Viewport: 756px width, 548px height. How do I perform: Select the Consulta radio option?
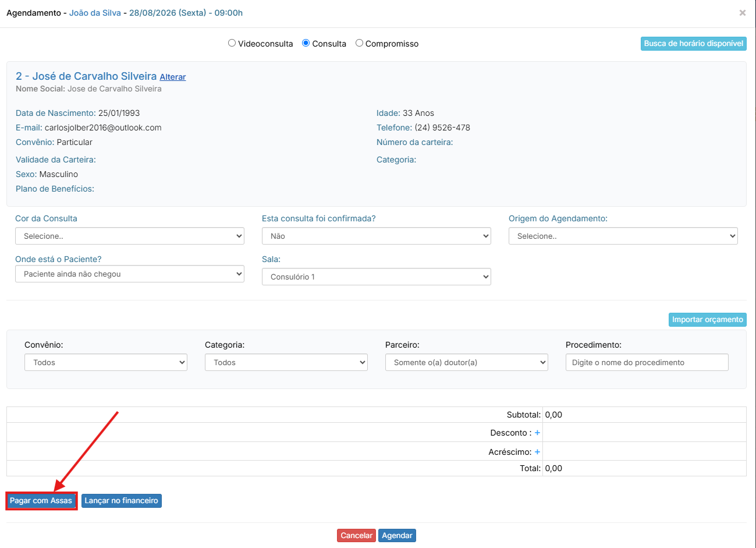(x=306, y=43)
